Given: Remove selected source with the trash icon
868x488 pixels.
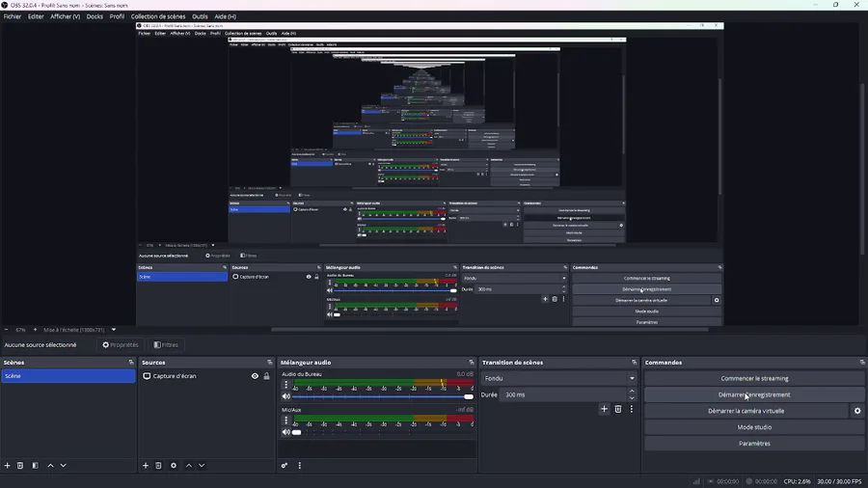Looking at the screenshot, I should tap(158, 465).
